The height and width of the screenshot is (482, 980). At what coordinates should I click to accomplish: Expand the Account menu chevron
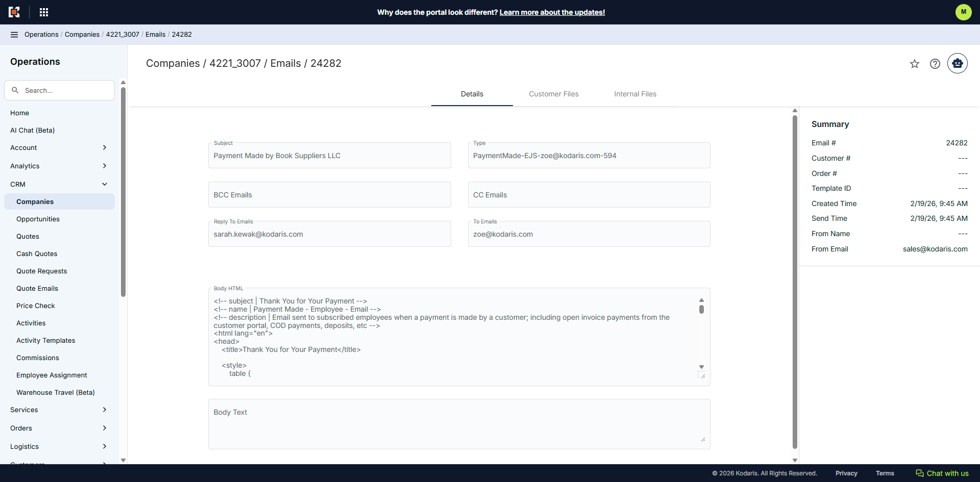tap(105, 147)
